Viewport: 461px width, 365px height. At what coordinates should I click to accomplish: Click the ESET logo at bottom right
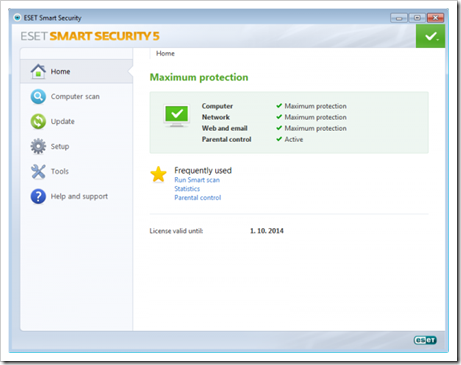(425, 340)
